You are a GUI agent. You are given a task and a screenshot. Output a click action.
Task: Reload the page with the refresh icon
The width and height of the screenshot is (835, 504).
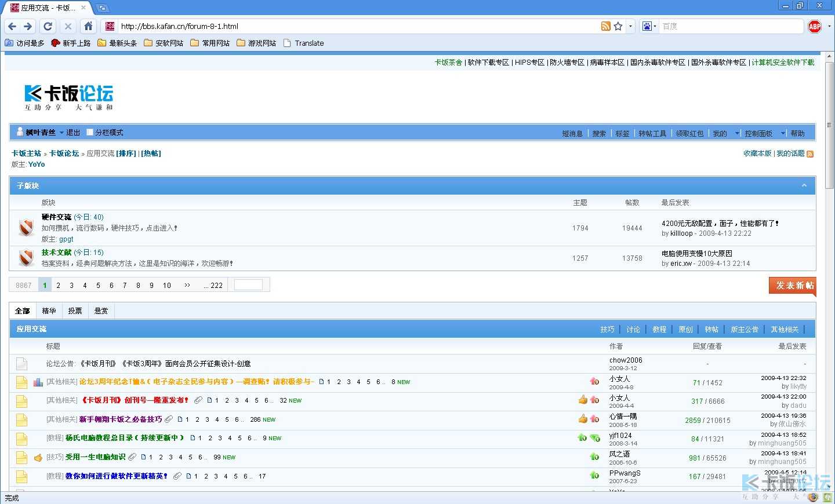tap(48, 26)
